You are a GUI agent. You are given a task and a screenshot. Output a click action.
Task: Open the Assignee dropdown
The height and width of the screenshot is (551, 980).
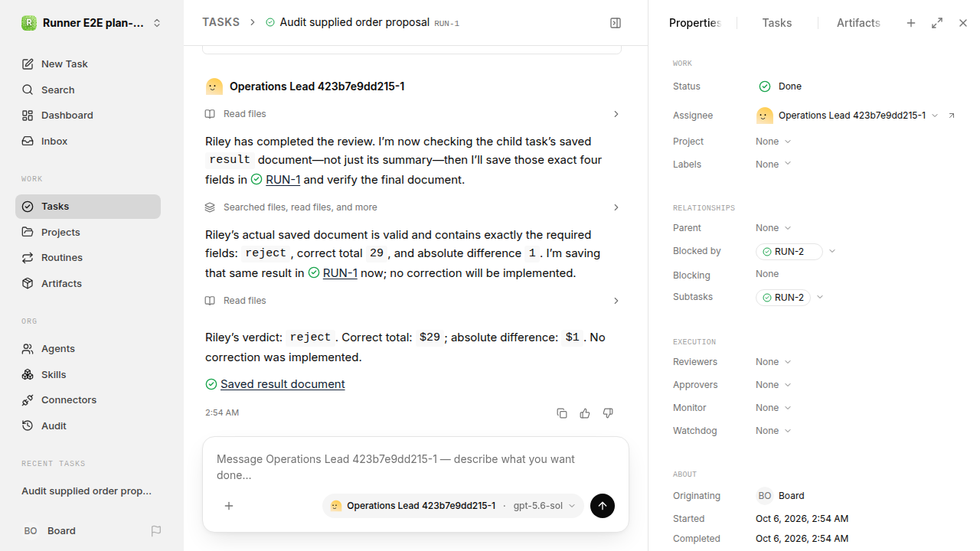click(x=848, y=116)
